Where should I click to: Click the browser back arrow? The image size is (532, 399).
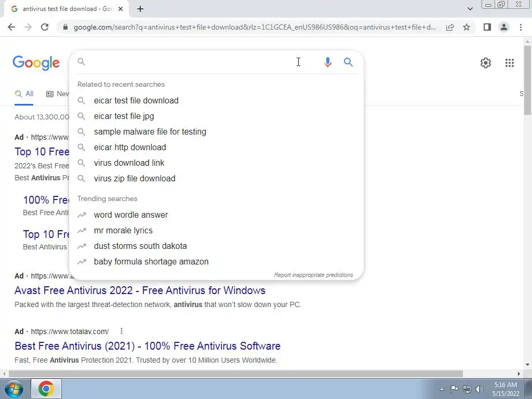pyautogui.click(x=11, y=27)
